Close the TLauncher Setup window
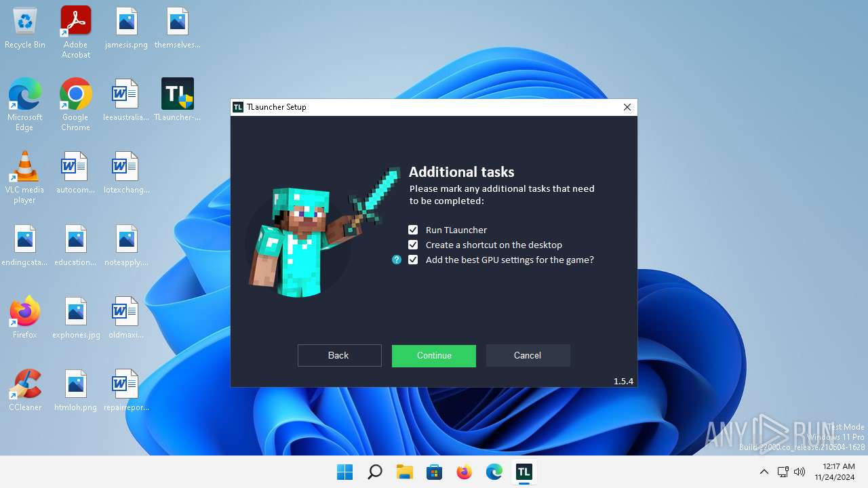Image resolution: width=868 pixels, height=488 pixels. pos(627,107)
